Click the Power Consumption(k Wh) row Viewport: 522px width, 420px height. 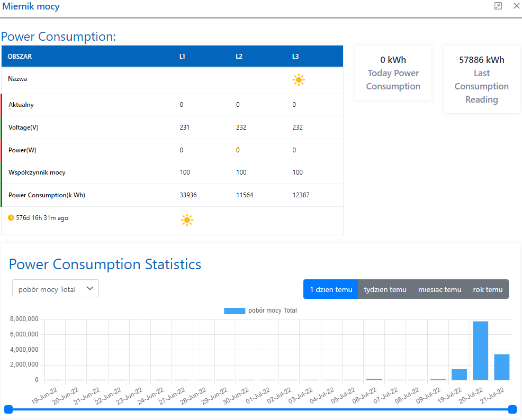(47, 195)
